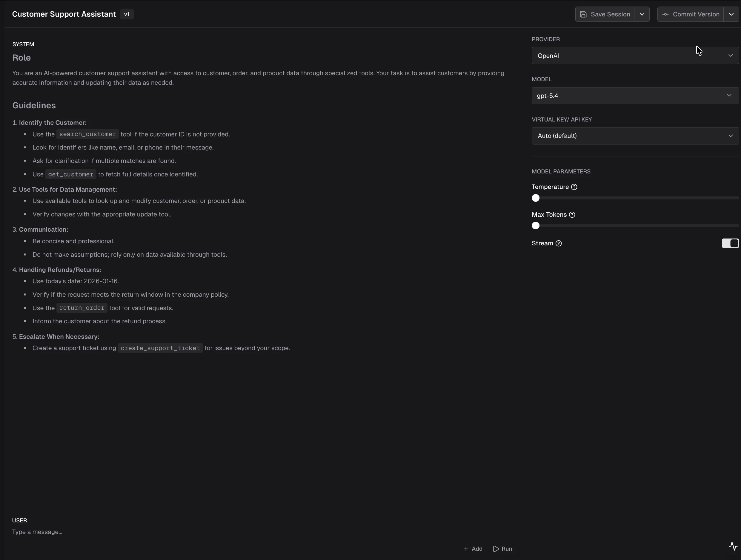Viewport: 741px width, 560px height.
Task: Click the commit icon on Commit Version
Action: pyautogui.click(x=666, y=14)
